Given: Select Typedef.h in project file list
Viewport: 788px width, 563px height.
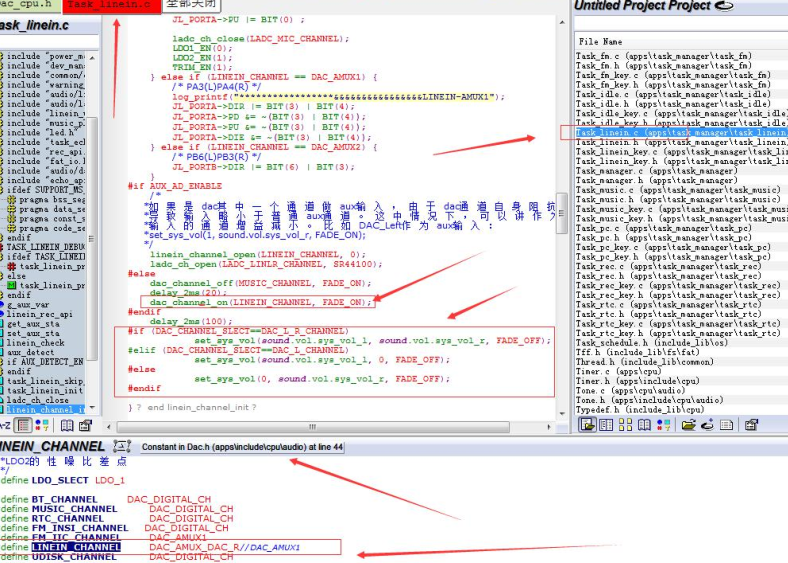Looking at the screenshot, I should click(x=681, y=410).
